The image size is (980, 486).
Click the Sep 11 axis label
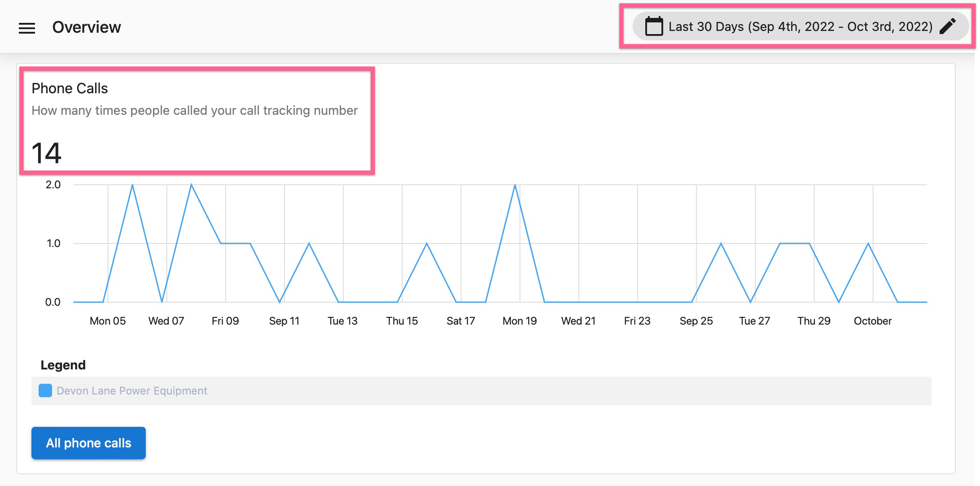coord(284,321)
